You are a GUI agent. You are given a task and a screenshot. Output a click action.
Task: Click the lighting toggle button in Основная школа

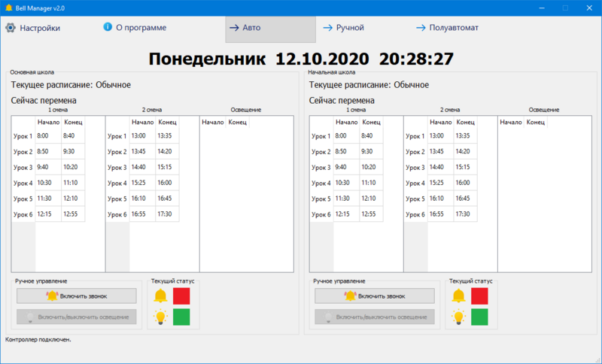click(x=77, y=317)
